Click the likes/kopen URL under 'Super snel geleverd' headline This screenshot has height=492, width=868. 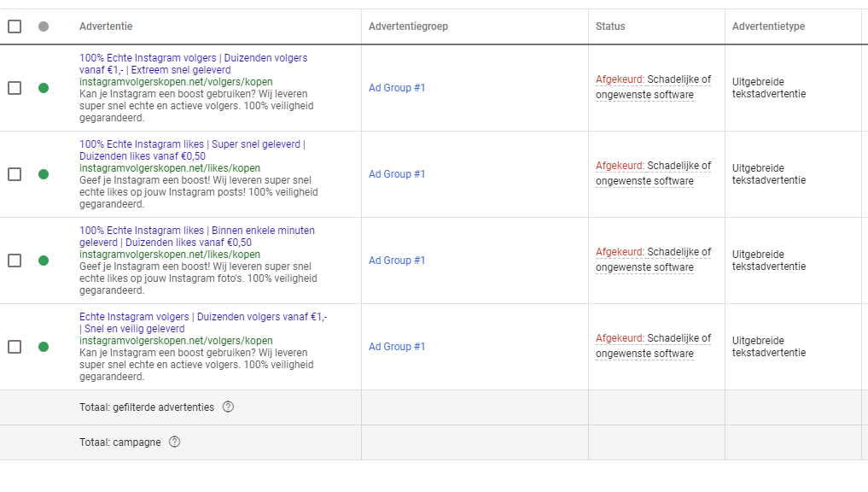click(x=169, y=168)
